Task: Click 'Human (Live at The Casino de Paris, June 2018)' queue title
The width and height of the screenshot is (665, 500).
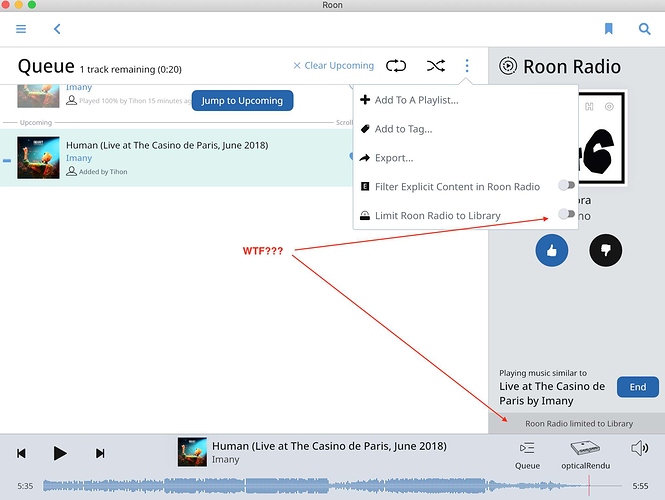Action: 167,145
